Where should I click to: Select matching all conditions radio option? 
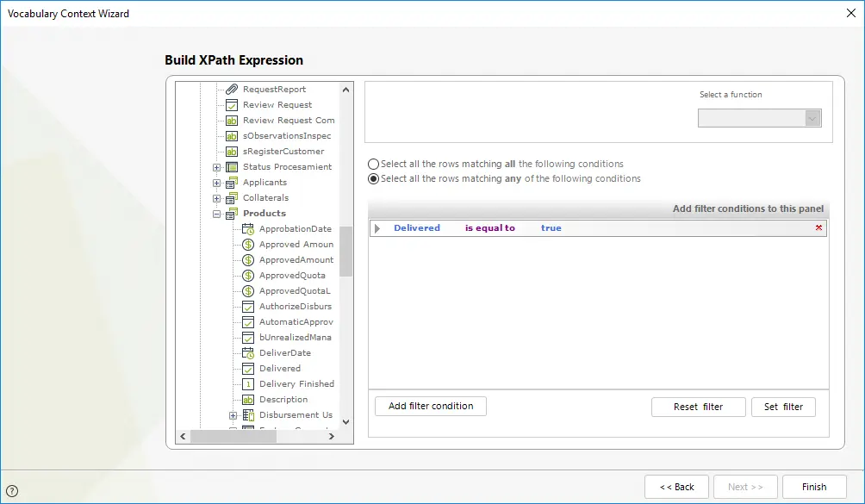pyautogui.click(x=373, y=164)
